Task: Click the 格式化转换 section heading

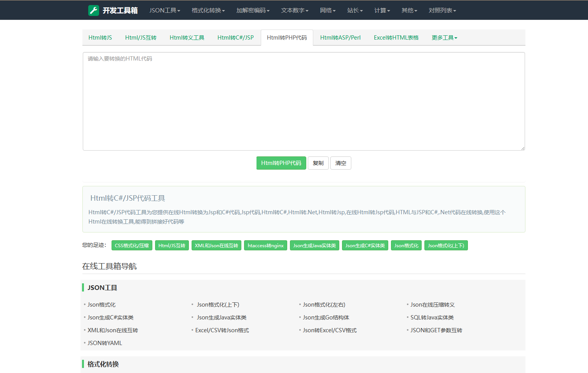Action: [103, 364]
